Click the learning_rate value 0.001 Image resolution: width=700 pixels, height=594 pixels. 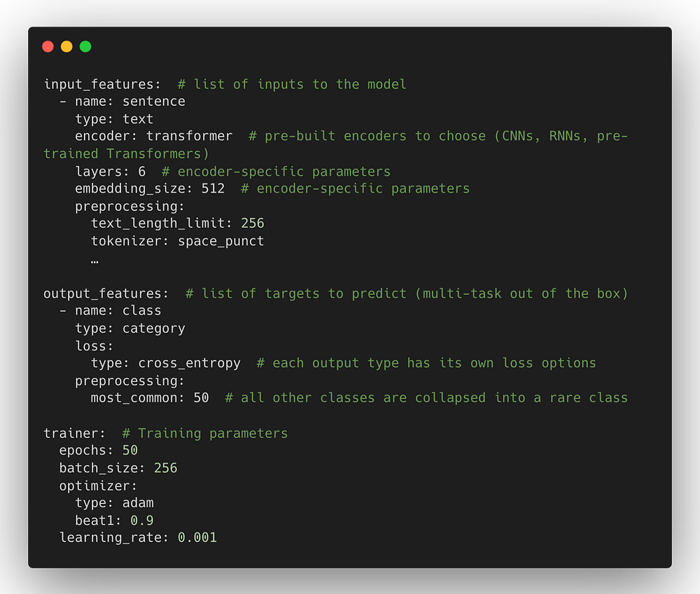pos(197,538)
